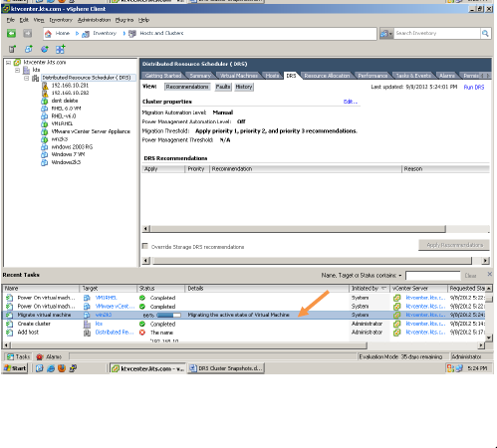
Task: Click the Apply Recommendations button
Action: pyautogui.click(x=454, y=245)
